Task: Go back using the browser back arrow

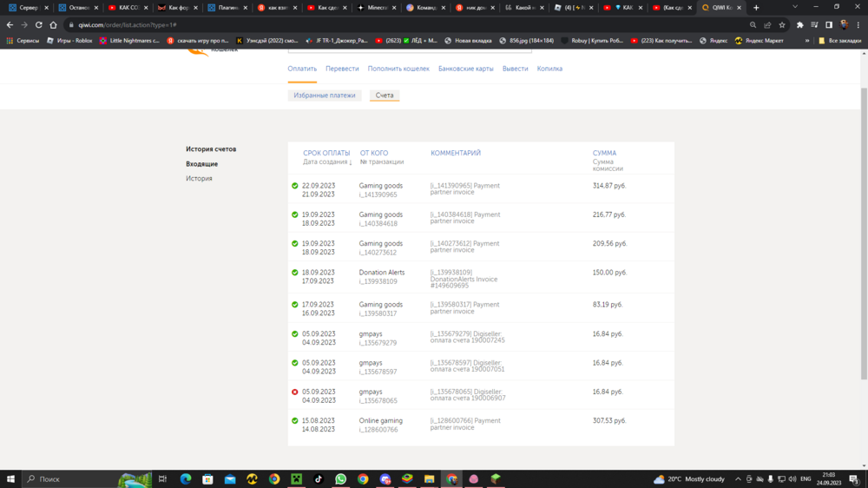Action: click(x=10, y=25)
